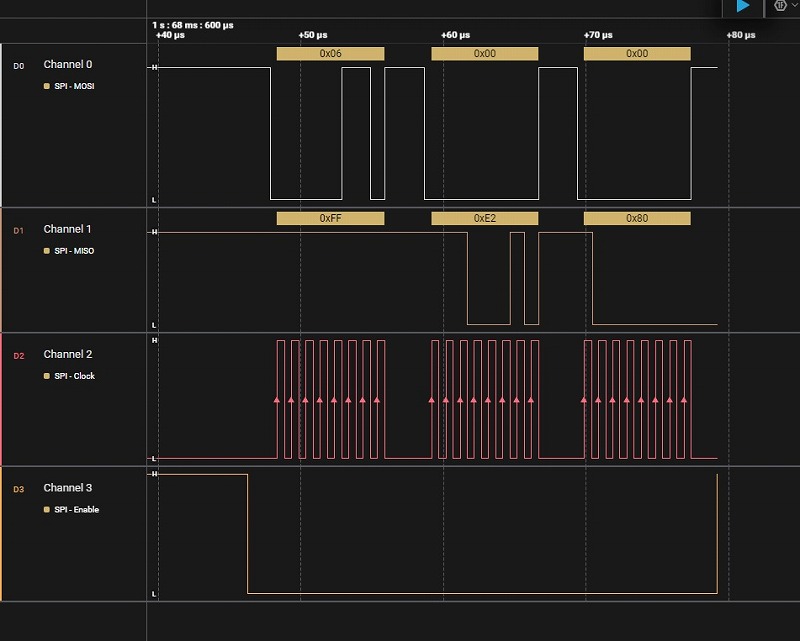The height and width of the screenshot is (641, 800).
Task: Select the Channel 3 label
Action: coord(67,488)
